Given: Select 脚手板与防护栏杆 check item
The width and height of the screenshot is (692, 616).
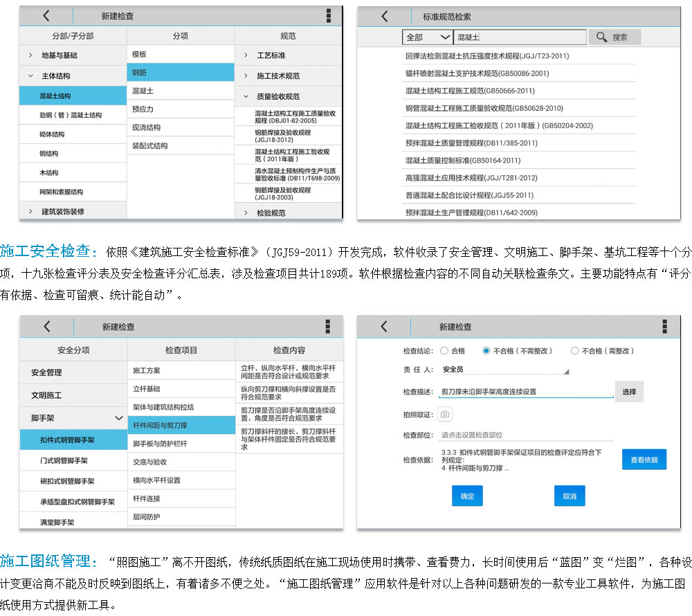Looking at the screenshot, I should [x=181, y=444].
